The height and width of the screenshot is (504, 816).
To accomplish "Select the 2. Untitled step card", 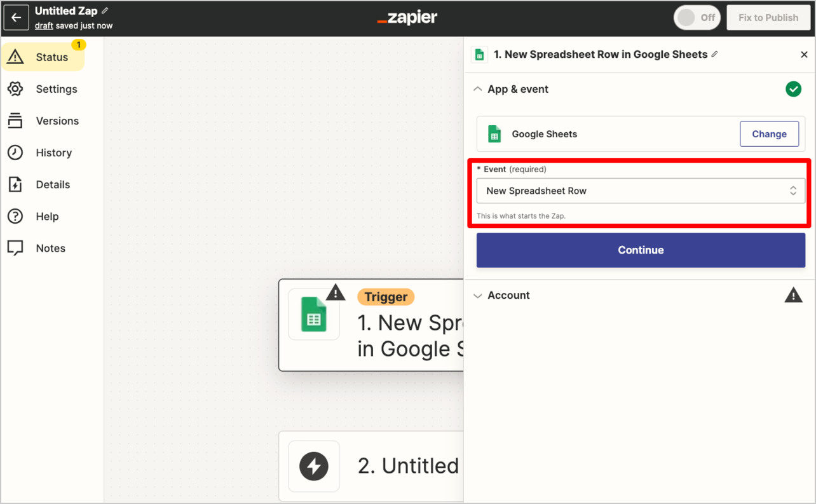I will [x=371, y=467].
